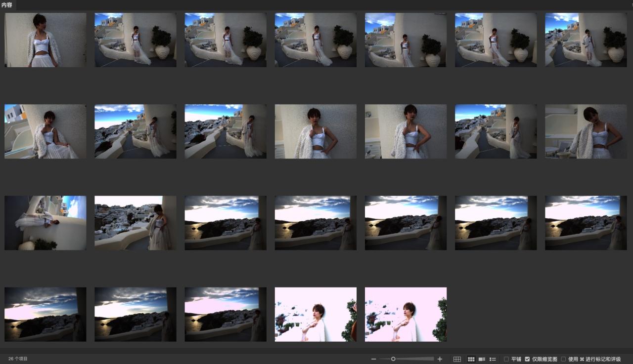The height and width of the screenshot is (364, 633).
Task: Click the thumbnail size slider handle
Action: tap(393, 359)
